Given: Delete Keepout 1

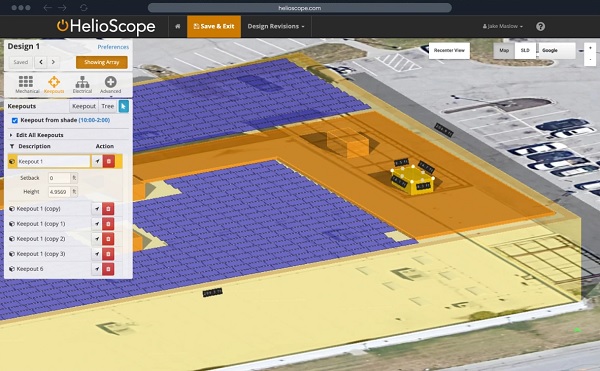Looking at the screenshot, I should click(x=109, y=161).
